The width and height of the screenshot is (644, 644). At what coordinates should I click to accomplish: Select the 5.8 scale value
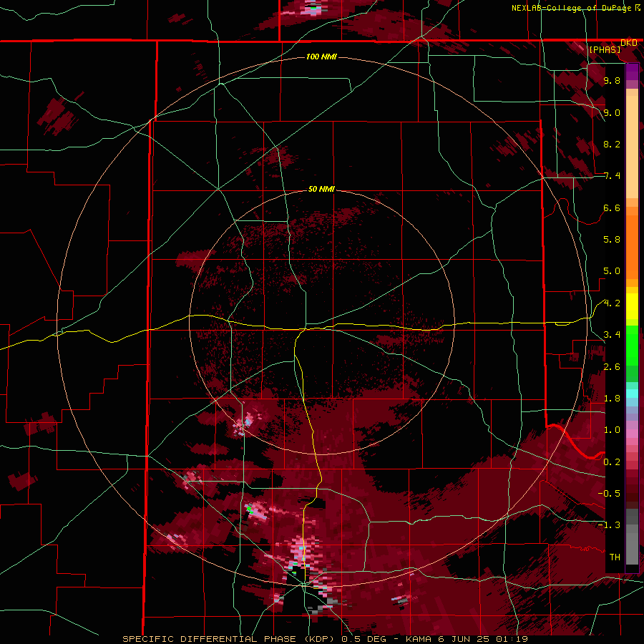coord(612,240)
